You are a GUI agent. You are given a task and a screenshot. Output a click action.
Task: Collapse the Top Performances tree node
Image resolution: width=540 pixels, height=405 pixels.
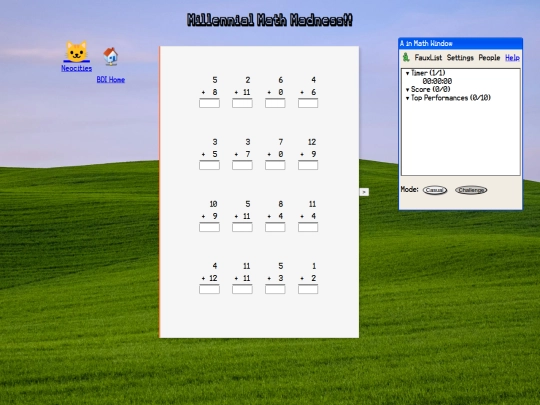pyautogui.click(x=407, y=98)
